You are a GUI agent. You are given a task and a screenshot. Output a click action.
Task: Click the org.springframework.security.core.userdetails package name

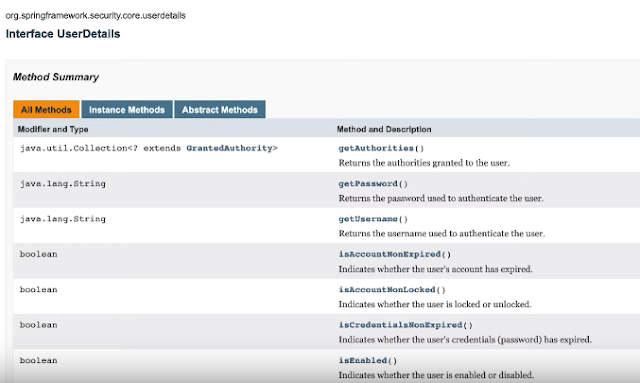[96, 16]
